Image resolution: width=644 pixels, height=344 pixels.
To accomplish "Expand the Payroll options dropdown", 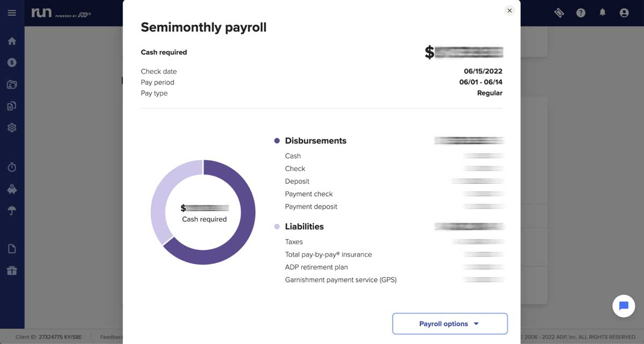I will click(x=450, y=324).
